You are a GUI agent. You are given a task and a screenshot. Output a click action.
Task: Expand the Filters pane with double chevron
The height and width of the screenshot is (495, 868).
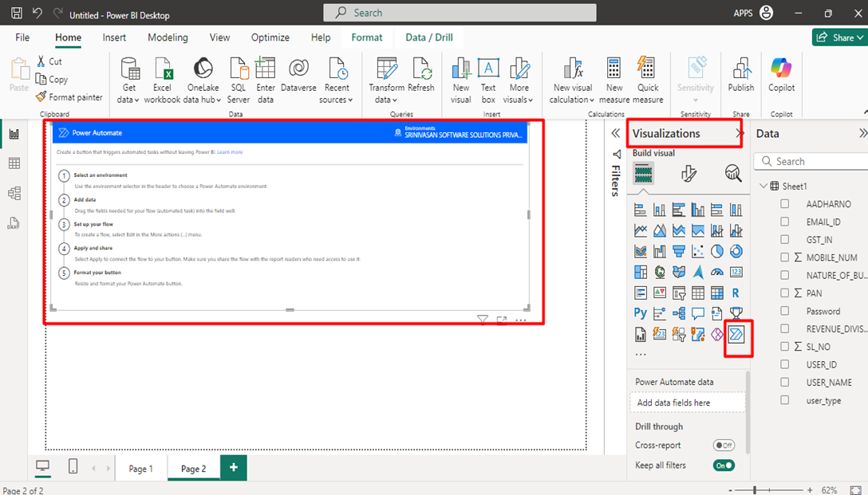(x=616, y=133)
